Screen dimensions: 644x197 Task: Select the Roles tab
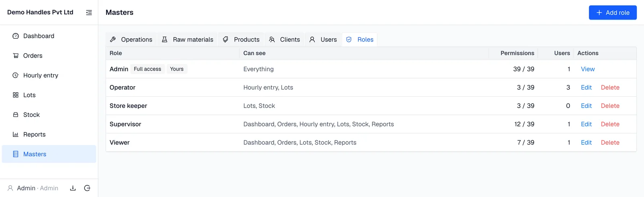point(360,39)
